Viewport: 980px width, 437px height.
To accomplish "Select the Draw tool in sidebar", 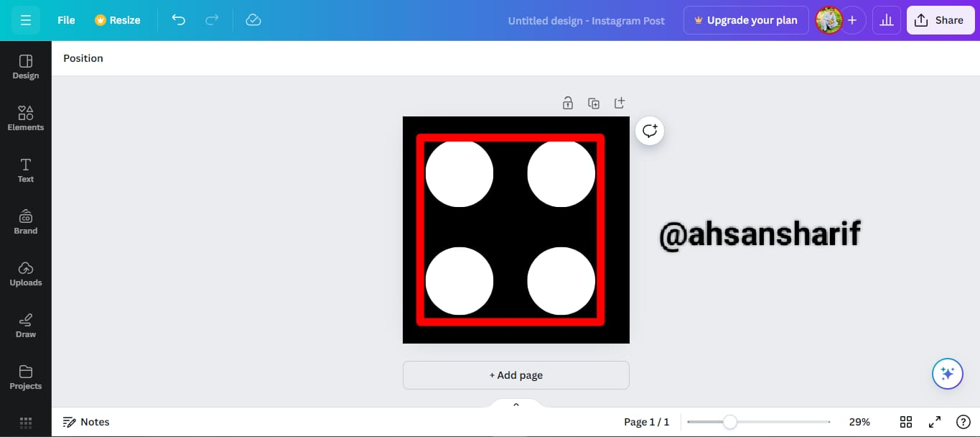I will [x=26, y=325].
